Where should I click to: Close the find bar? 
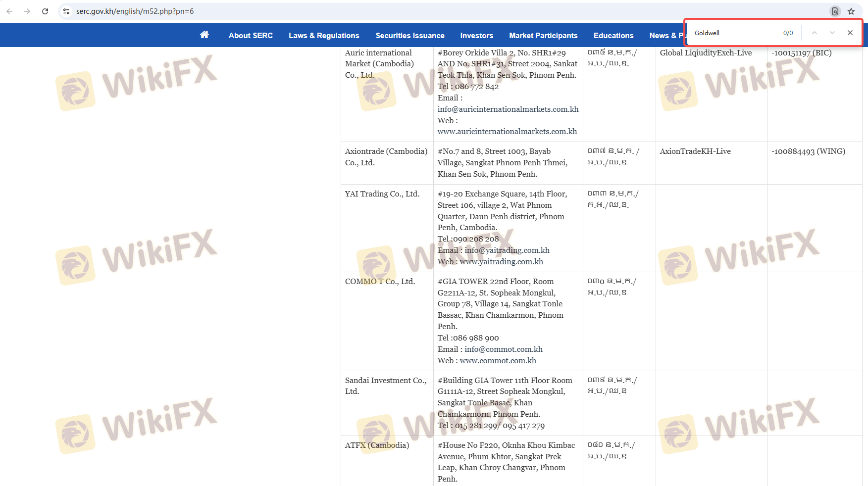(850, 33)
